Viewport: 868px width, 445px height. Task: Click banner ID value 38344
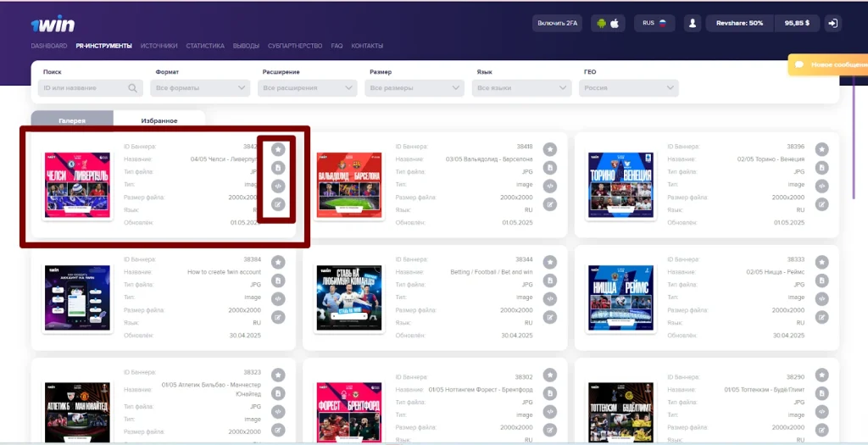(x=524, y=259)
